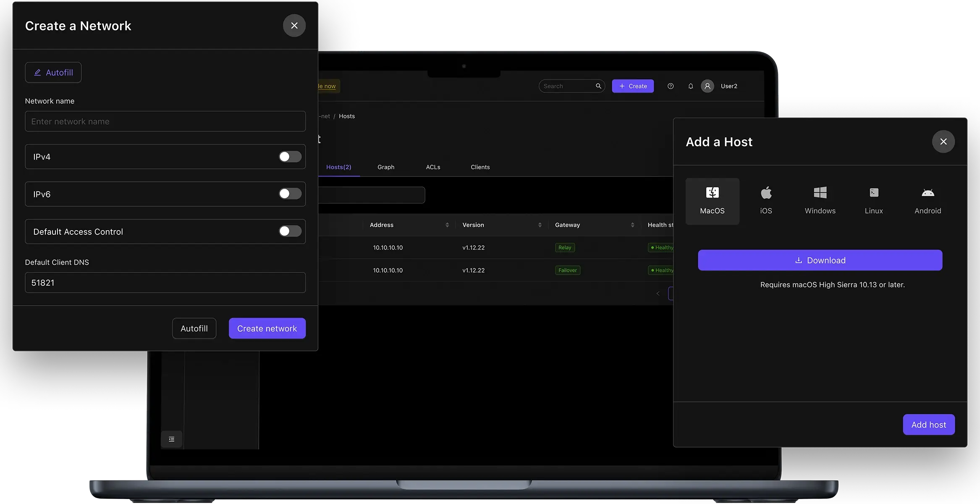The width and height of the screenshot is (980, 504).
Task: Enable Default Access Control
Action: (x=290, y=231)
